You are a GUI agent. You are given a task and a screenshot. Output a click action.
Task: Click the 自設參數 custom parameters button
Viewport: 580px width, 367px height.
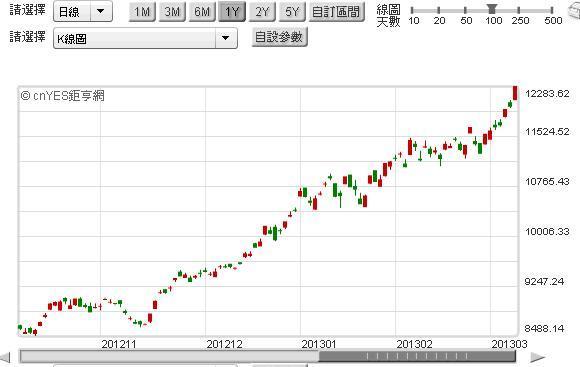(279, 37)
